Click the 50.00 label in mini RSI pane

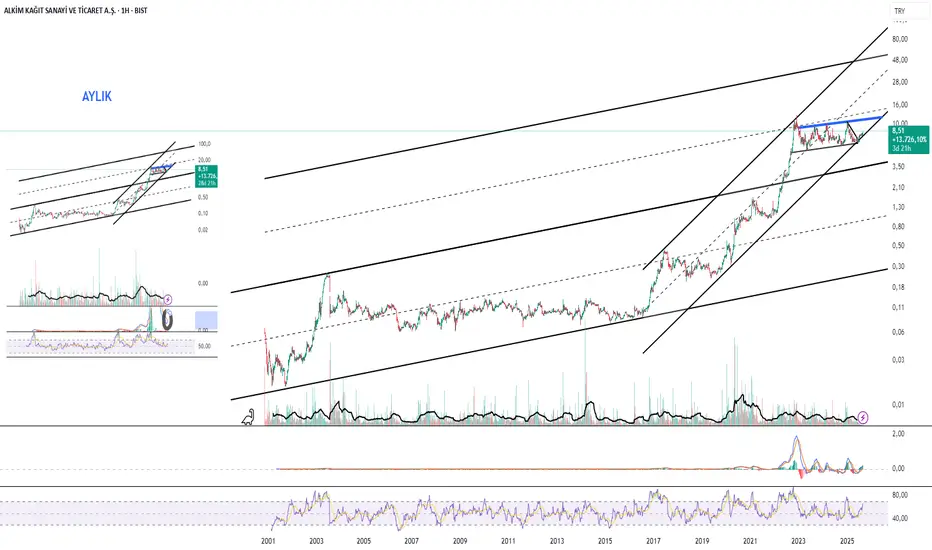tap(204, 346)
